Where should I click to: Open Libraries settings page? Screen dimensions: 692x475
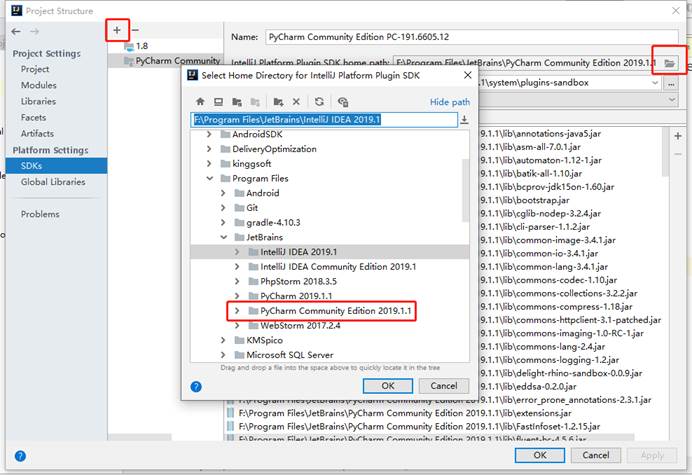click(38, 102)
